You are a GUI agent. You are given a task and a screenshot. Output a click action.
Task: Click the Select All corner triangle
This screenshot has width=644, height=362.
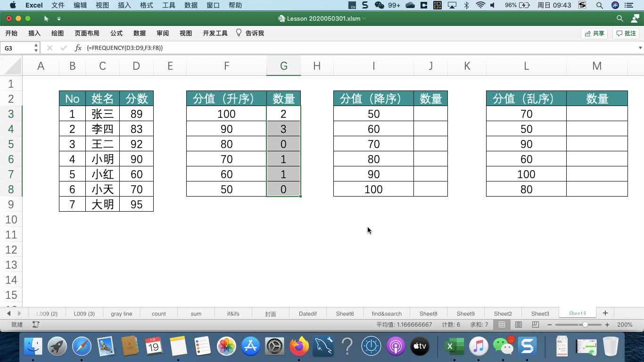coord(12,66)
